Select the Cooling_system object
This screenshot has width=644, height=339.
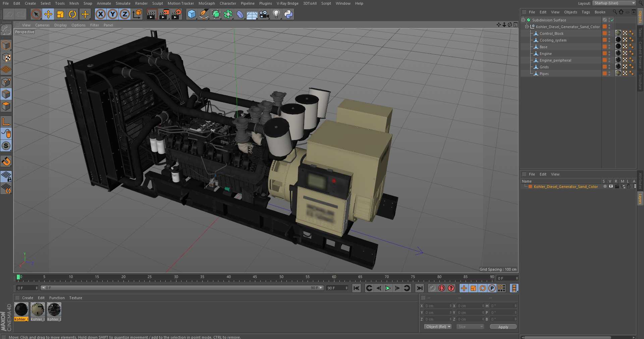pos(553,40)
